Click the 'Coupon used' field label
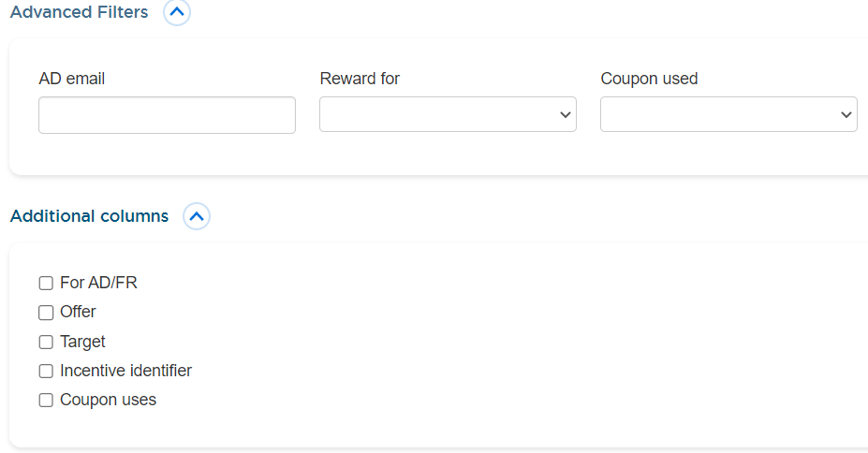Image resolution: width=868 pixels, height=453 pixels. point(649,79)
